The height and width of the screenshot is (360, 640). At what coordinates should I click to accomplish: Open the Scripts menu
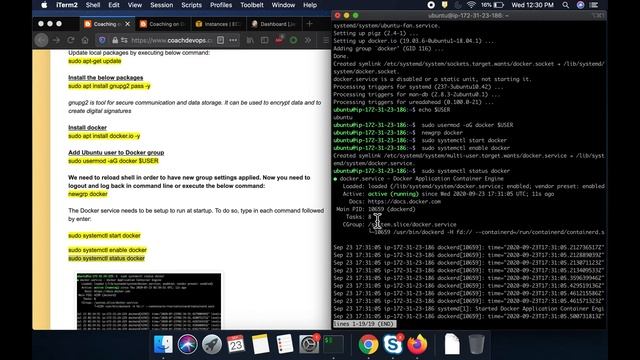tap(191, 5)
